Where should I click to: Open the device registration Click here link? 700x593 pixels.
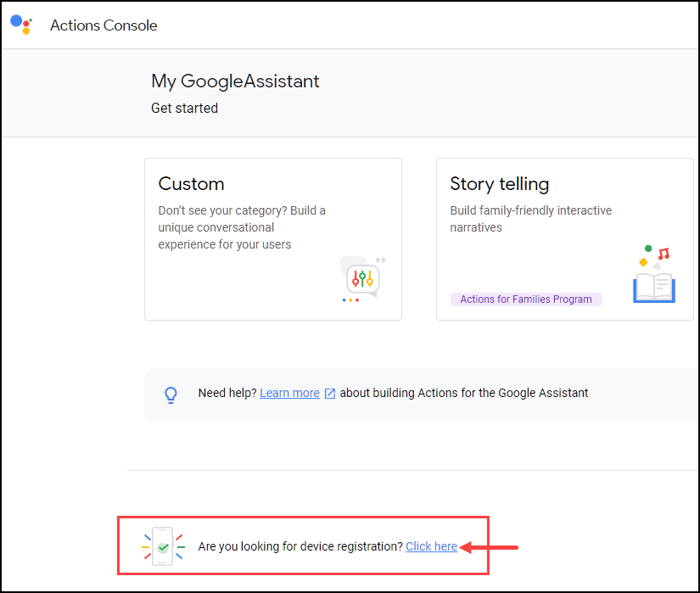431,546
